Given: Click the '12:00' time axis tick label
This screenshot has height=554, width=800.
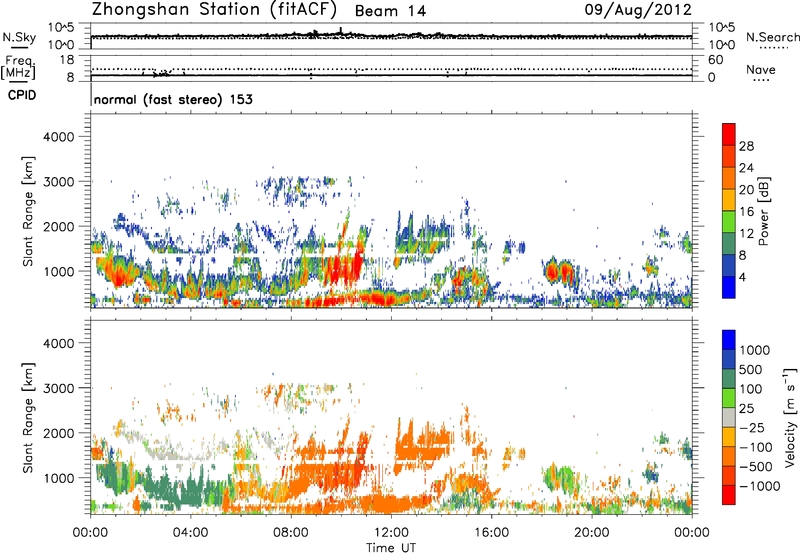Looking at the screenshot, I should (x=391, y=533).
